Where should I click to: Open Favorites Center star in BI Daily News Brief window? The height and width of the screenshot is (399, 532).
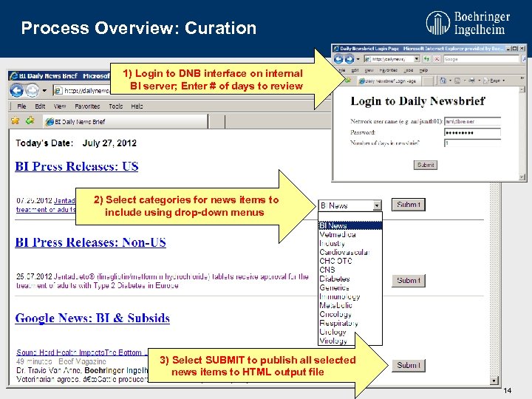coord(16,120)
